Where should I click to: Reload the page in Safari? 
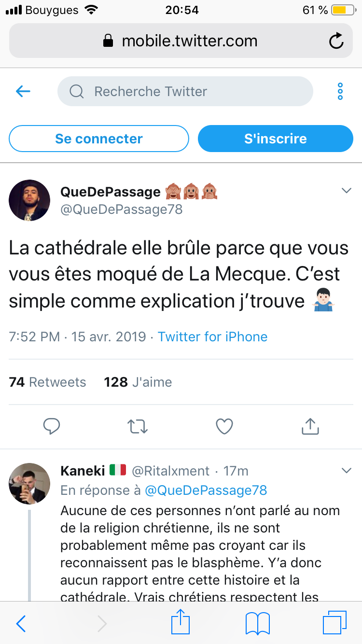[x=336, y=41]
